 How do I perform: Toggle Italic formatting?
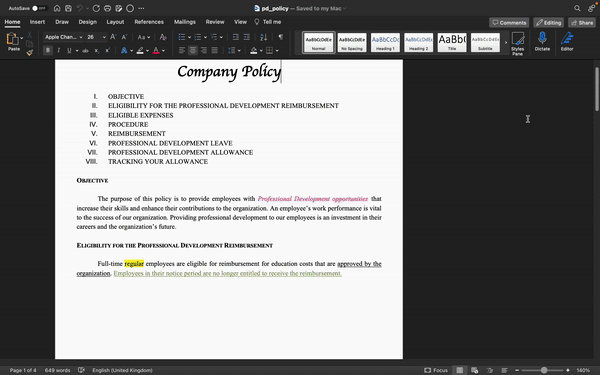tap(59, 50)
